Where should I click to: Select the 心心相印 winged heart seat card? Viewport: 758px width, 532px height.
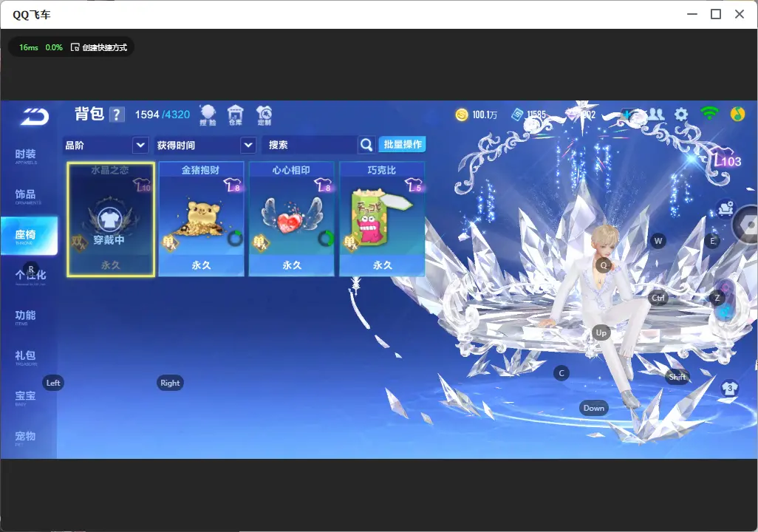tap(292, 219)
